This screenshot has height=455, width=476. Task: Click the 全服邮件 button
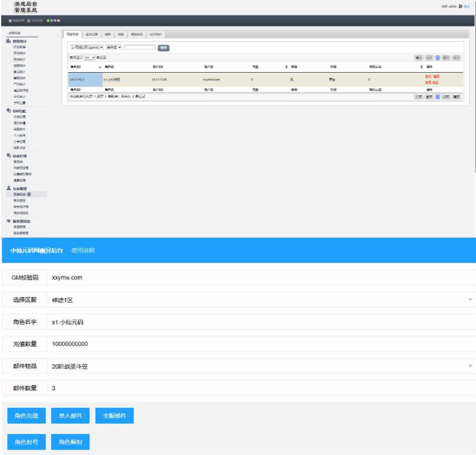(x=114, y=416)
